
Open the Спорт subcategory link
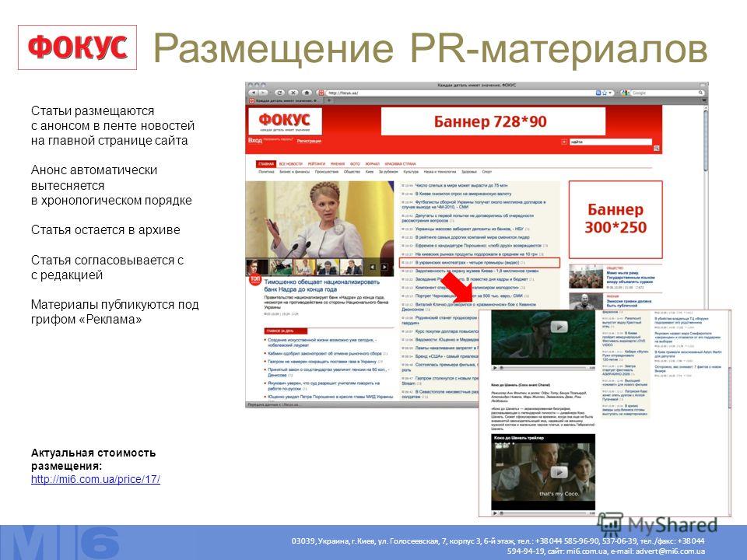coord(487,171)
